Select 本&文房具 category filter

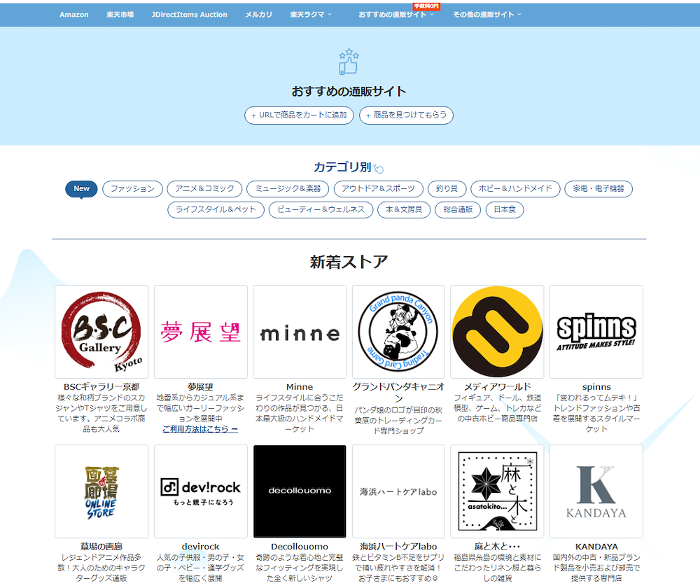(x=404, y=210)
